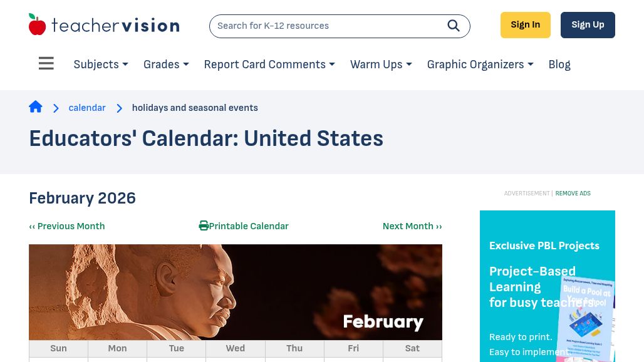Screen dimensions: 644x362
Task: Open the Grades dropdown menu
Action: (166, 65)
